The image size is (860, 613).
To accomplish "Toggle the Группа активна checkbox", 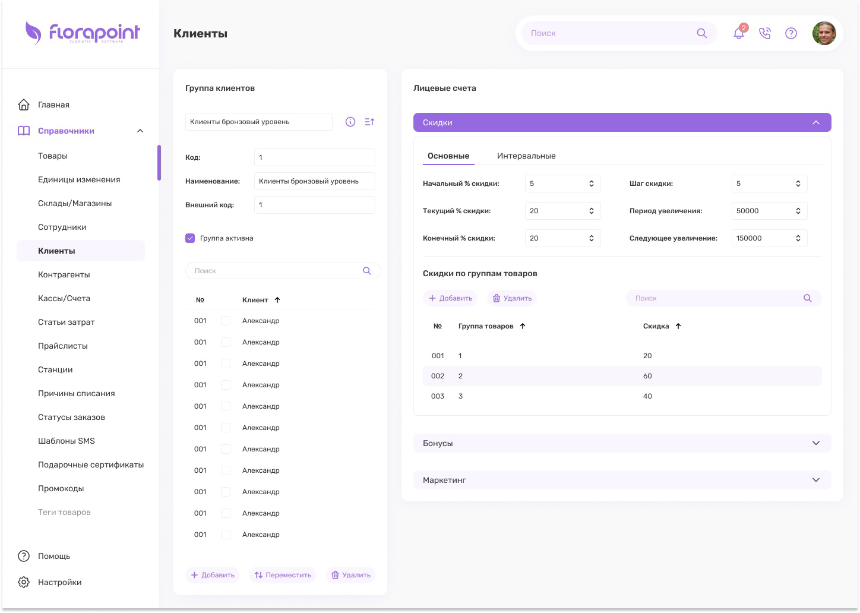I will (190, 238).
